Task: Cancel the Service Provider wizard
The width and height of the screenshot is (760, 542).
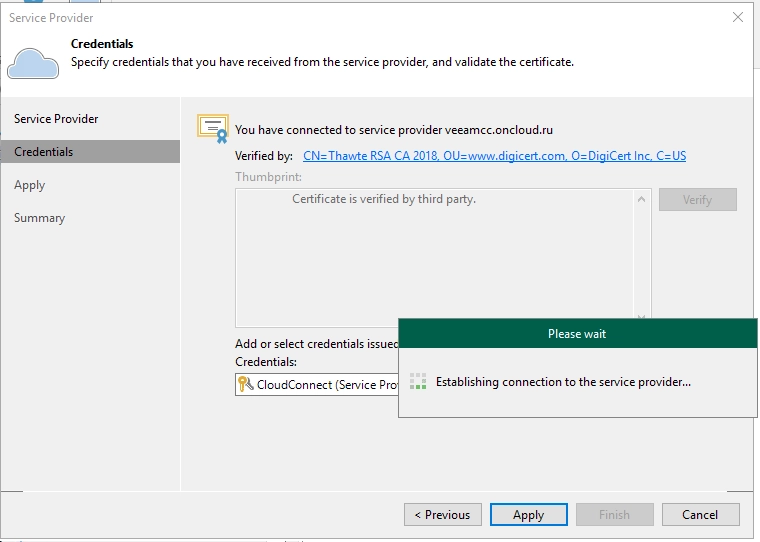Action: (x=699, y=514)
